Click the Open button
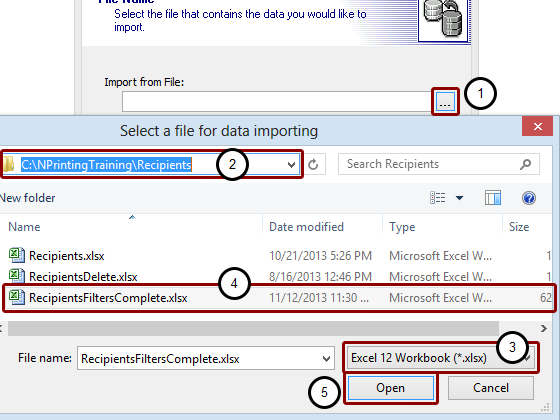Screen dimensions: 560x420 (x=391, y=388)
